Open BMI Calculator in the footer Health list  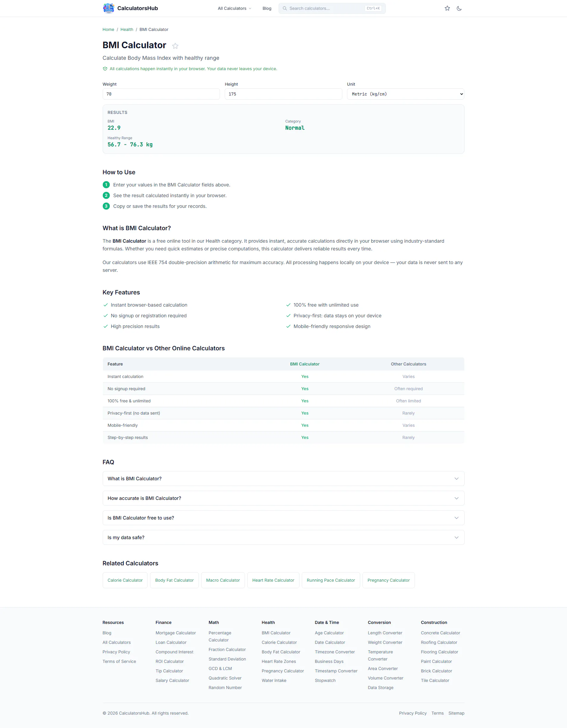[x=276, y=633]
